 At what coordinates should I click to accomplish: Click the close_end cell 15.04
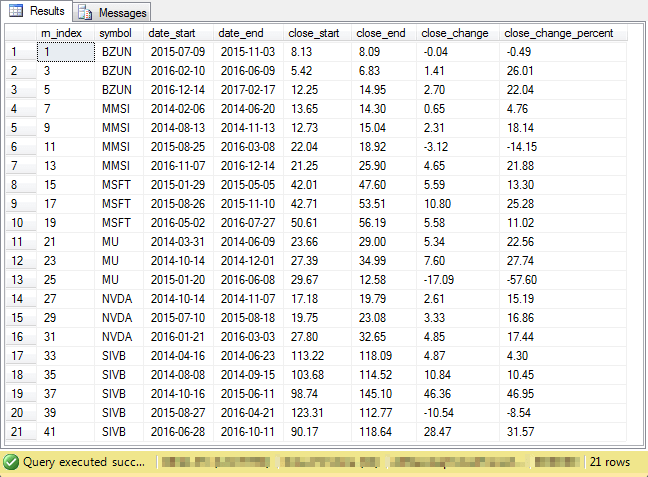click(x=384, y=128)
